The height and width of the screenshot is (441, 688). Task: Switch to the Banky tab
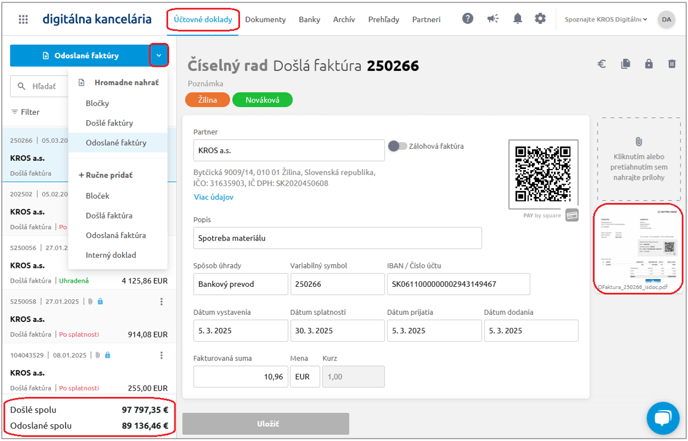click(x=309, y=19)
